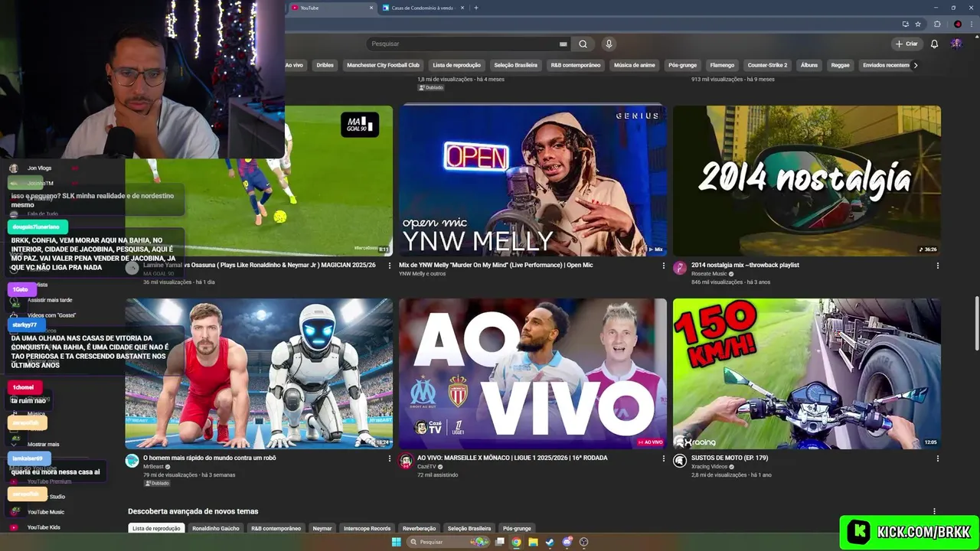Screen dimensions: 980x551
Task: Select Counter-Strike 2 chip
Action: [767, 65]
